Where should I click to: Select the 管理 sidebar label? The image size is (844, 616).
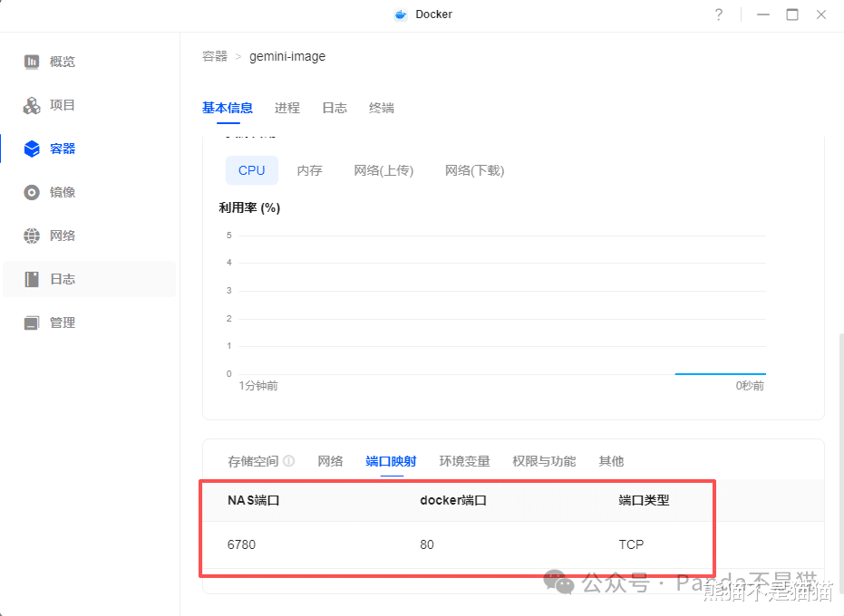pyautogui.click(x=63, y=322)
